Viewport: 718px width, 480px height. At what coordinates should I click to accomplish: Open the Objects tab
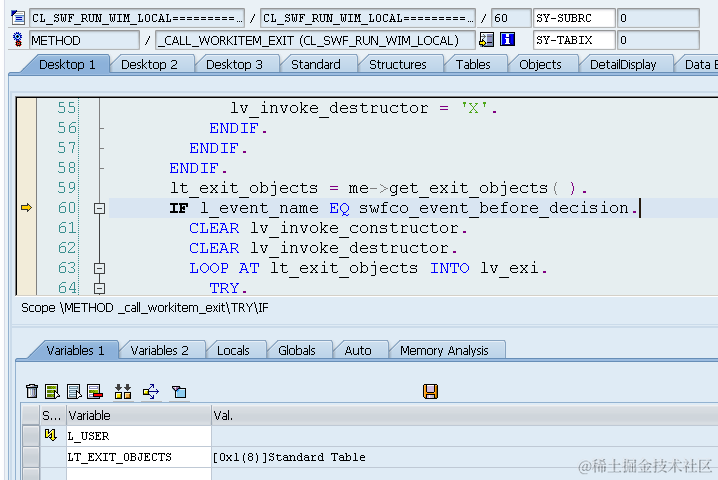pyautogui.click(x=540, y=65)
